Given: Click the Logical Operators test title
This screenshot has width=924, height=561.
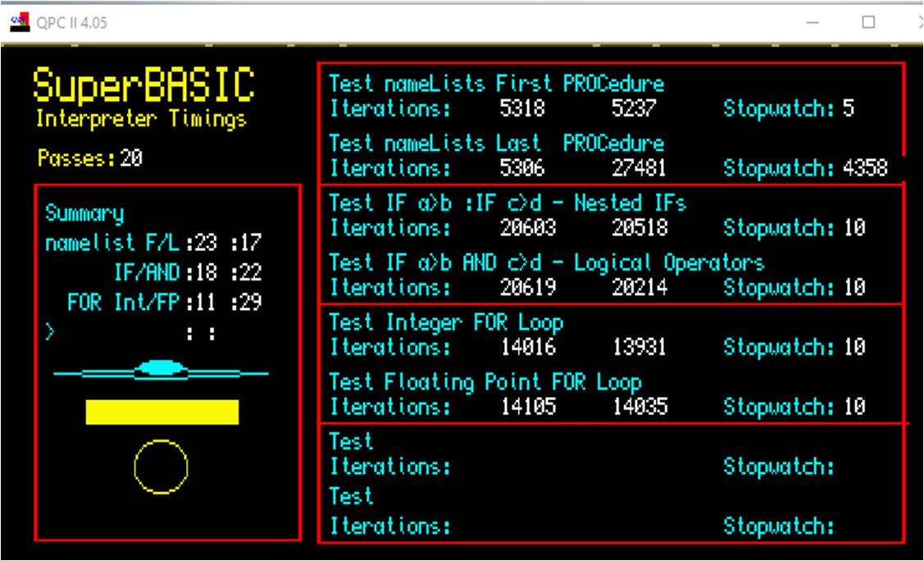Looking at the screenshot, I should 546,262.
